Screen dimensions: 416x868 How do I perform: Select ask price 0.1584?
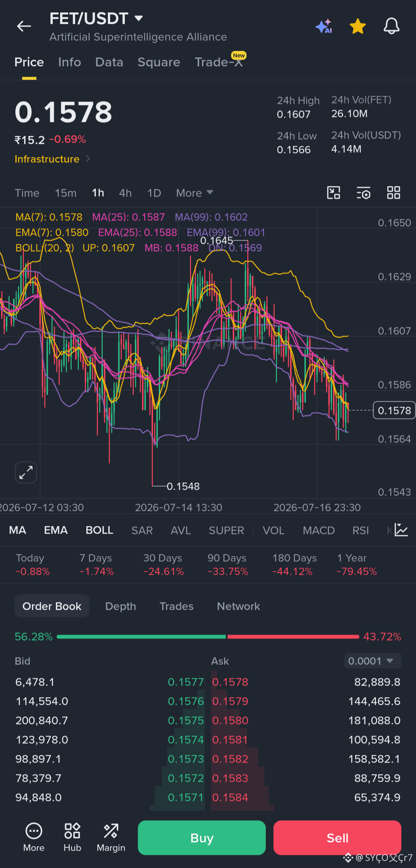[x=230, y=797]
